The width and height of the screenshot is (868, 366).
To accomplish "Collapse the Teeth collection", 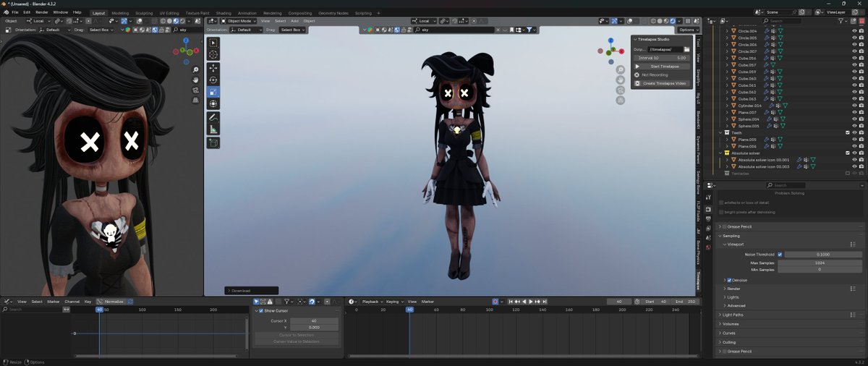I will [x=721, y=132].
